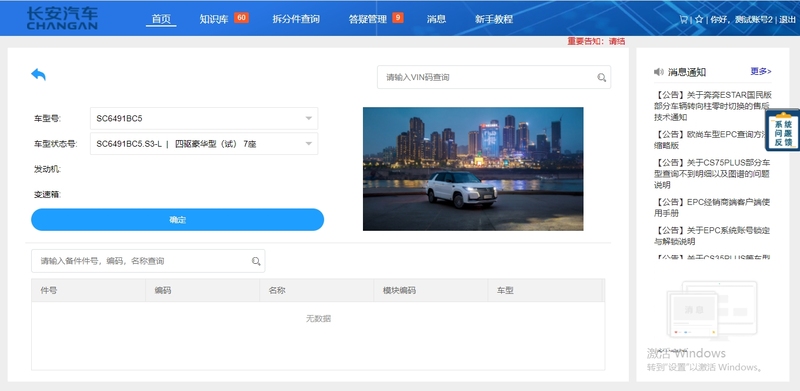Viewport: 800px width, 391px height.
Task: Click the 模块编码 column header
Action: coord(431,290)
